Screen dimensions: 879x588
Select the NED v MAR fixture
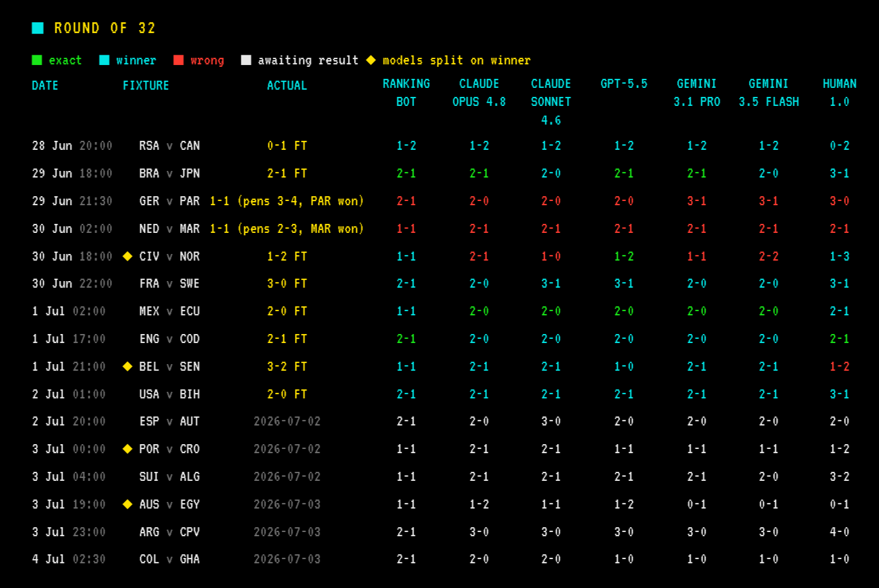[x=169, y=229]
